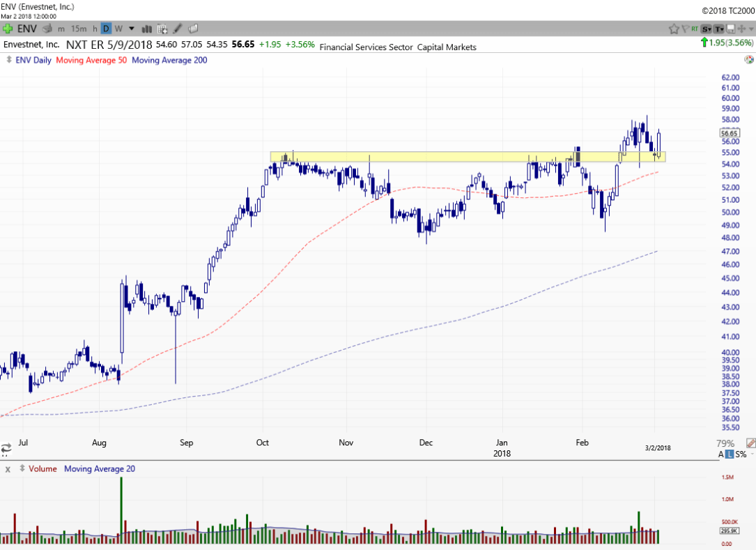Open the chart style bar-chart icon
This screenshot has height=550, width=756.
(x=147, y=29)
